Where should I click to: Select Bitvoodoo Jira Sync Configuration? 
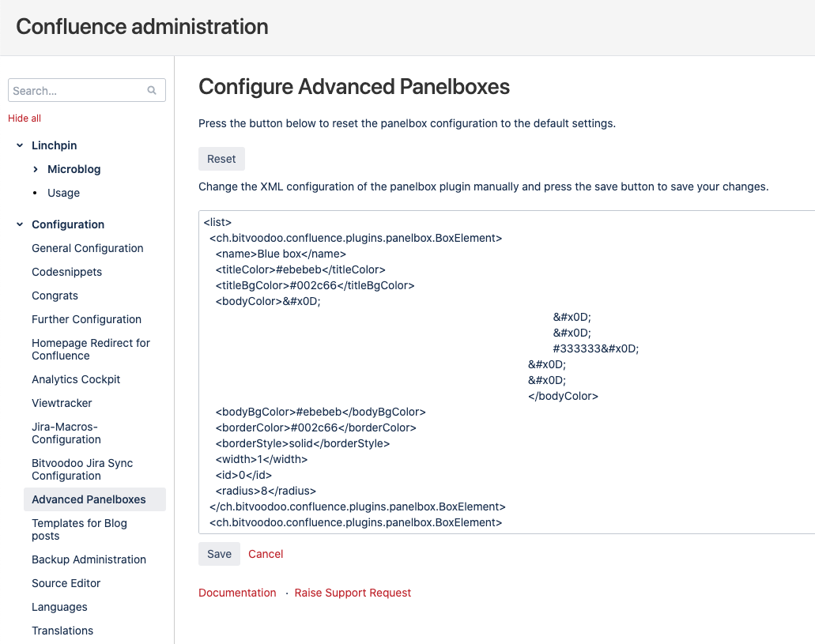tap(82, 469)
